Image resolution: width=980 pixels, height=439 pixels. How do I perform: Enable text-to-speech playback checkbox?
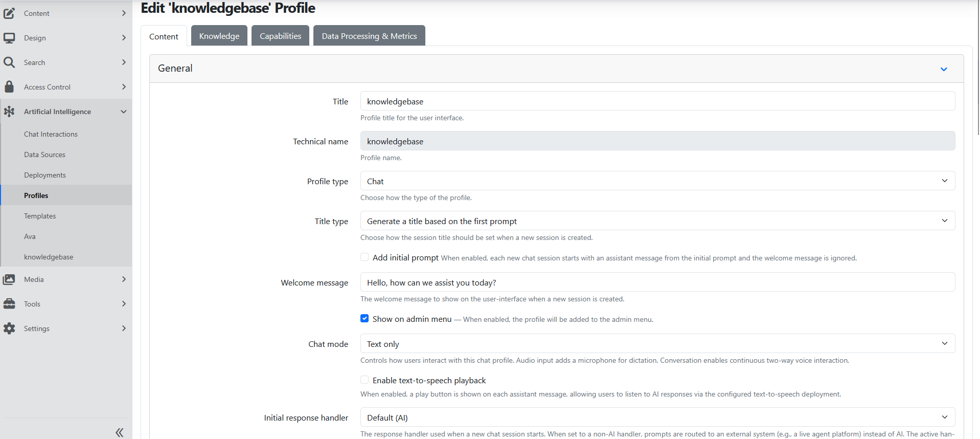[364, 380]
